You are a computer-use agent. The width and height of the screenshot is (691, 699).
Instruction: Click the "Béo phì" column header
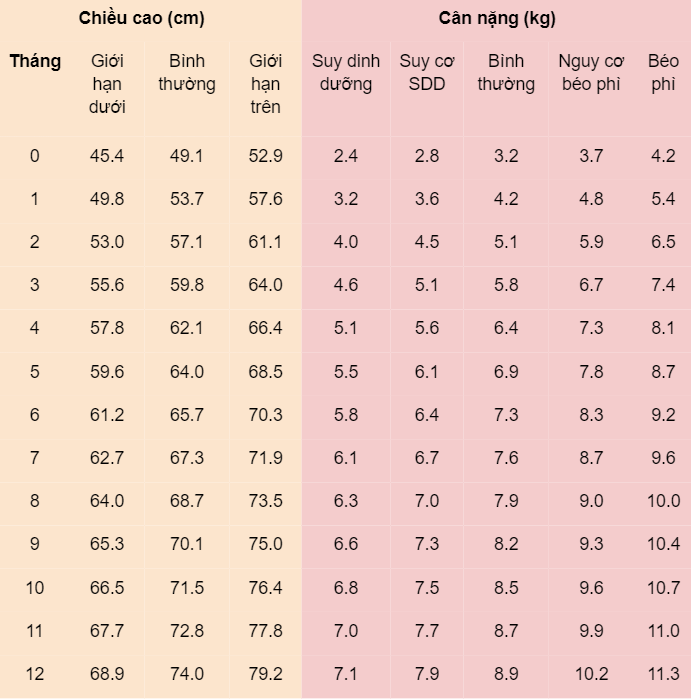point(663,73)
